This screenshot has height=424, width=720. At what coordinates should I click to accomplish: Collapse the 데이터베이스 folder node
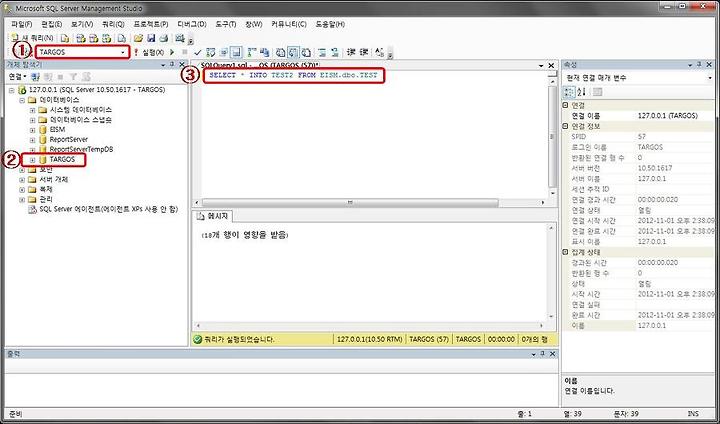click(22, 100)
